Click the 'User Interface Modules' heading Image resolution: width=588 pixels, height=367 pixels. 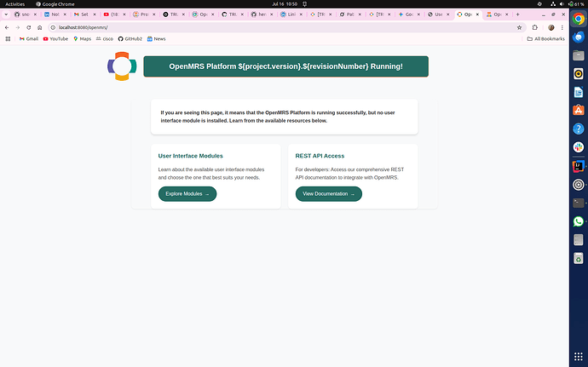tap(191, 156)
